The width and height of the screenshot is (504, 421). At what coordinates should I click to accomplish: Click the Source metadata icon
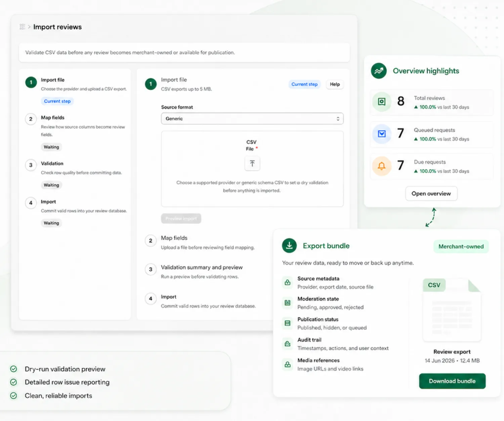pos(288,282)
